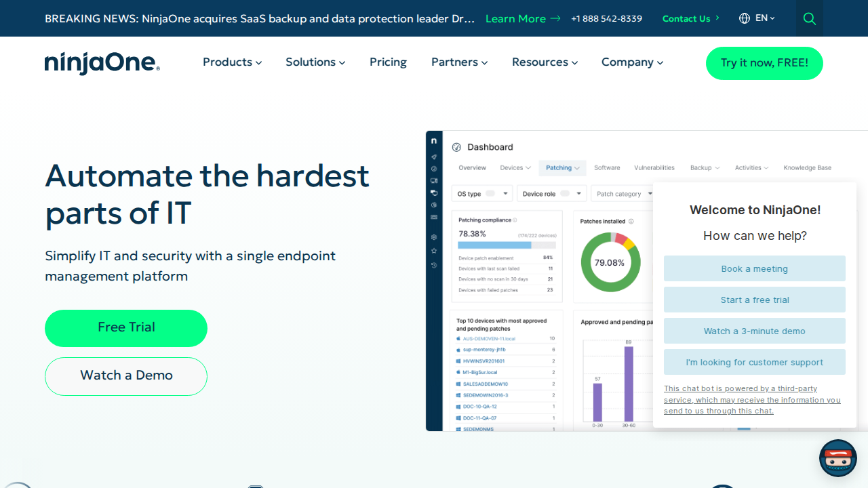Open the Backup tab

(705, 168)
